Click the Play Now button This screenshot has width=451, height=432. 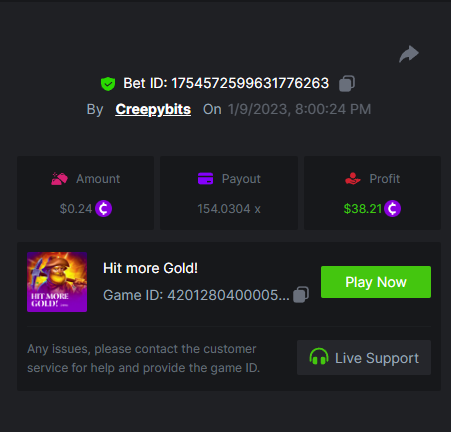[376, 282]
